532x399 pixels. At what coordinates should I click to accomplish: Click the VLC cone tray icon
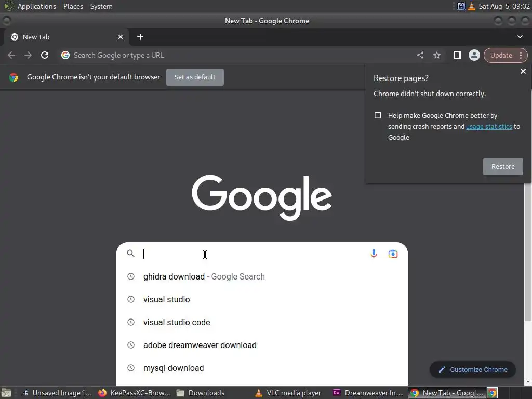point(471,6)
